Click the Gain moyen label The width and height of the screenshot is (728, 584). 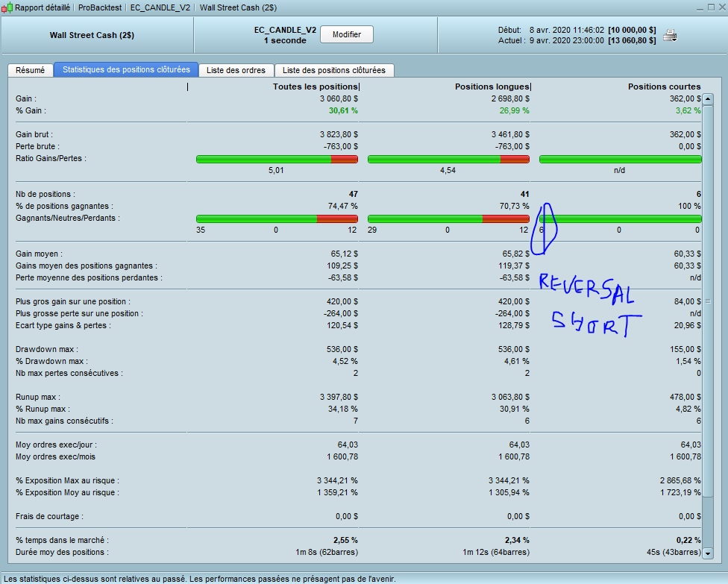[39, 254]
